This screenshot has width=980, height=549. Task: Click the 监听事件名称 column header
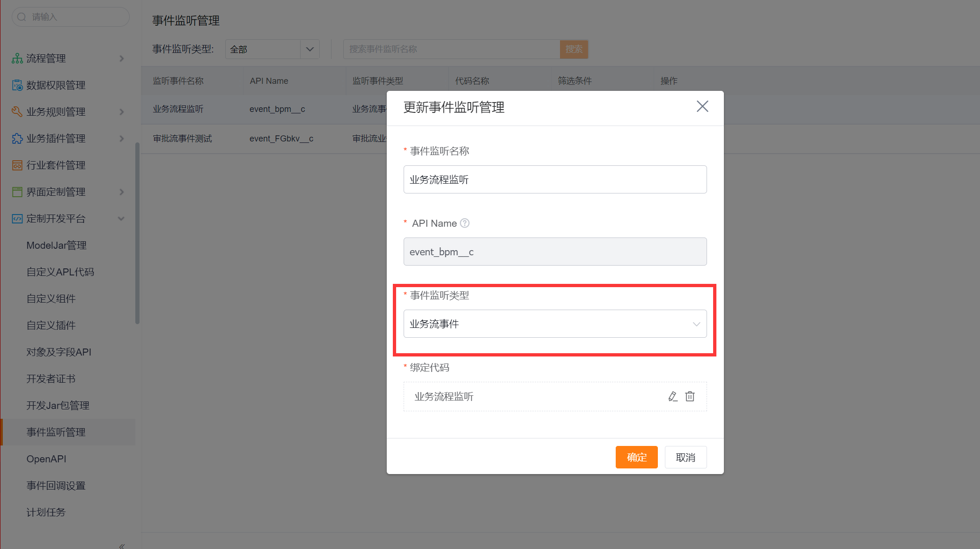click(x=178, y=81)
